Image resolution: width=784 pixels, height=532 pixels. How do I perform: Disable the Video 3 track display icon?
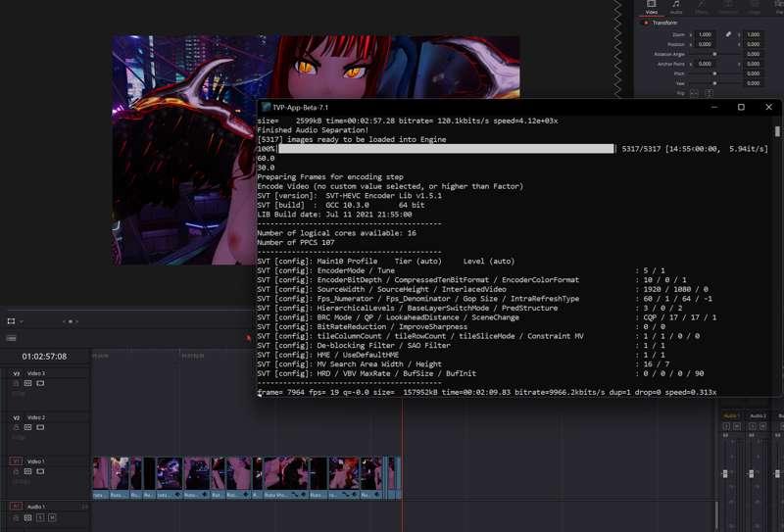point(40,383)
